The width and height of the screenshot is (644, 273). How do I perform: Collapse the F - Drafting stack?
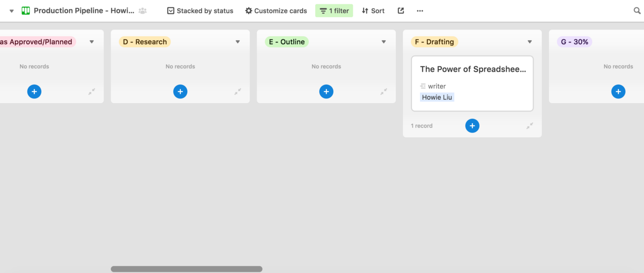point(530,126)
